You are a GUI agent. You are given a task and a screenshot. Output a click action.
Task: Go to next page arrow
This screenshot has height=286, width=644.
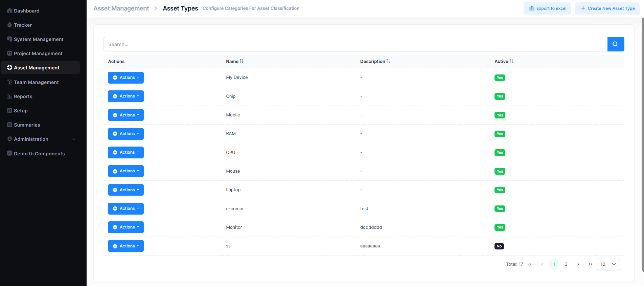(x=578, y=264)
